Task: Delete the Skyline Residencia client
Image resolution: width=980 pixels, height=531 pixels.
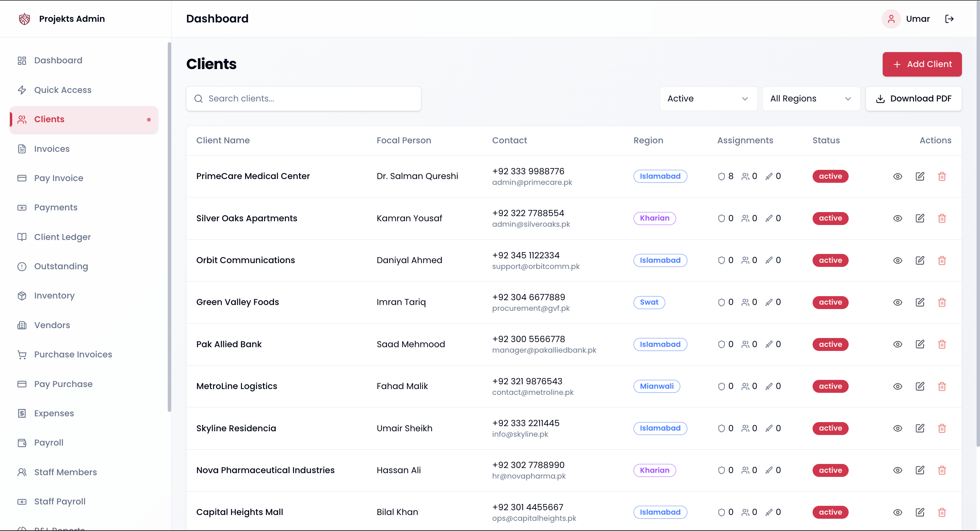Action: click(942, 428)
